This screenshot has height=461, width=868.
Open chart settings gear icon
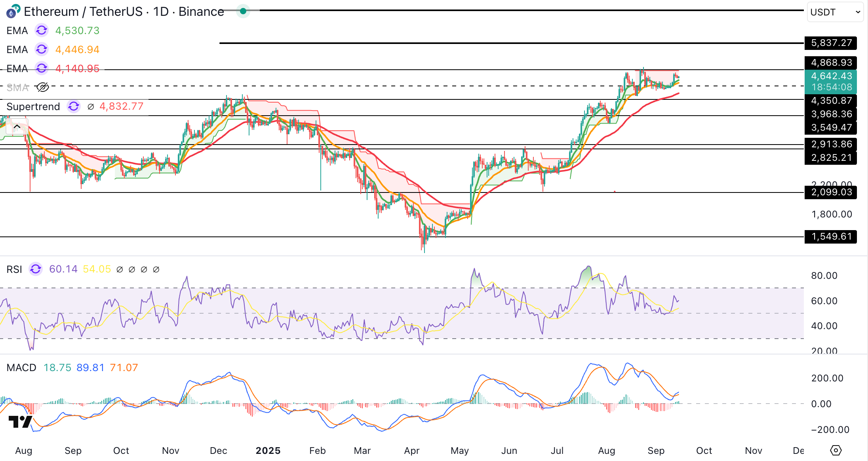(x=836, y=450)
